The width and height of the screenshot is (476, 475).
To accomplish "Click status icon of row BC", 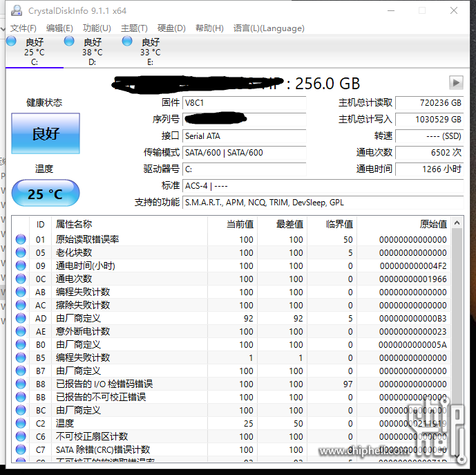I will point(21,410).
